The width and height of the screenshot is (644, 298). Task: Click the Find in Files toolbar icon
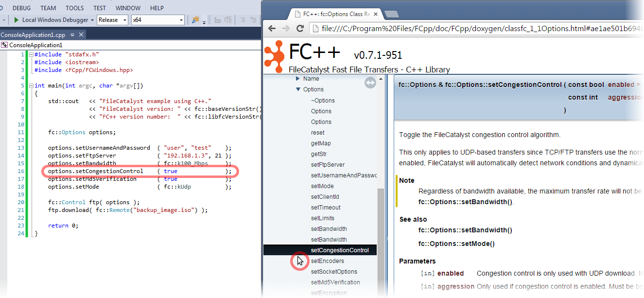click(195, 20)
